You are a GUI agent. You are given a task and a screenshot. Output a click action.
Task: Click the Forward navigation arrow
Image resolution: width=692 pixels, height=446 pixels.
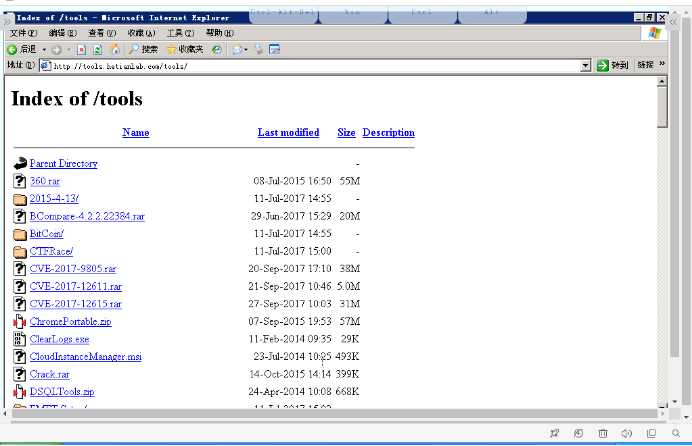point(56,50)
